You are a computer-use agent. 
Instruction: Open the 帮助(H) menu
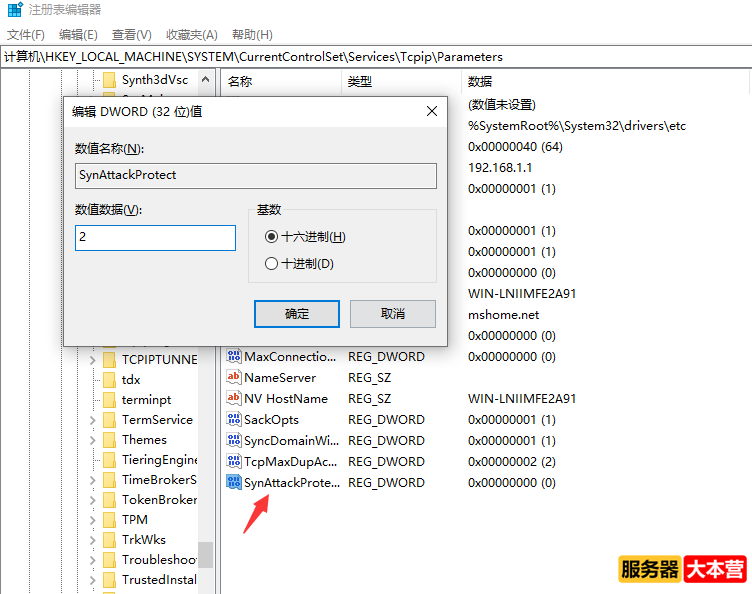pos(252,35)
